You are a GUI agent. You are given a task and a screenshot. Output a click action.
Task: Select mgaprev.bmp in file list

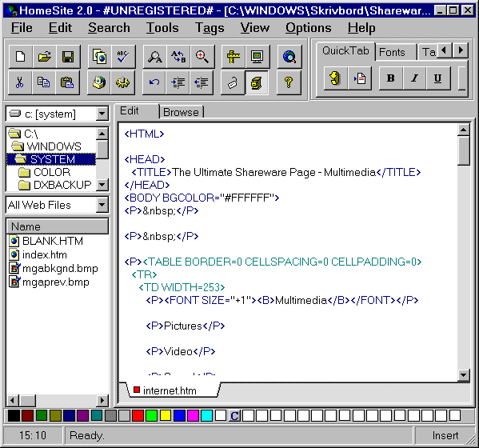[x=50, y=282]
